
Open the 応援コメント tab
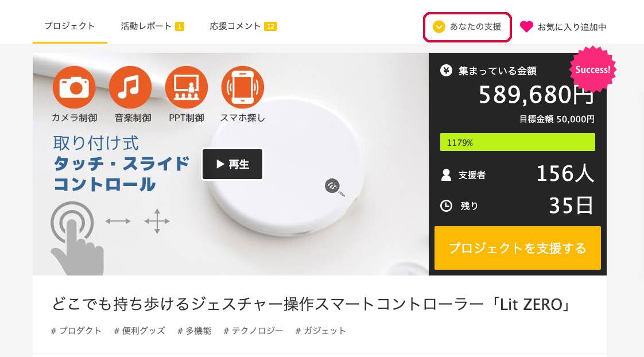tap(243, 26)
